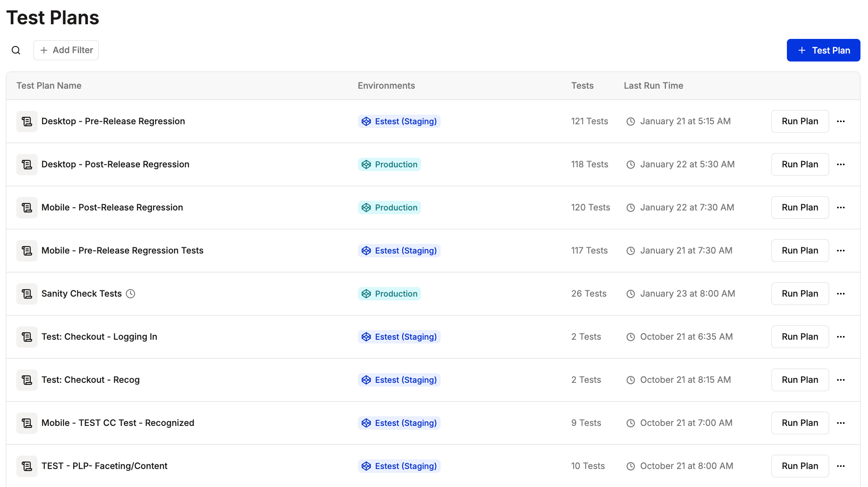
Task: Click the TEST - PLP- Faceting/Content plan icon
Action: coord(27,466)
